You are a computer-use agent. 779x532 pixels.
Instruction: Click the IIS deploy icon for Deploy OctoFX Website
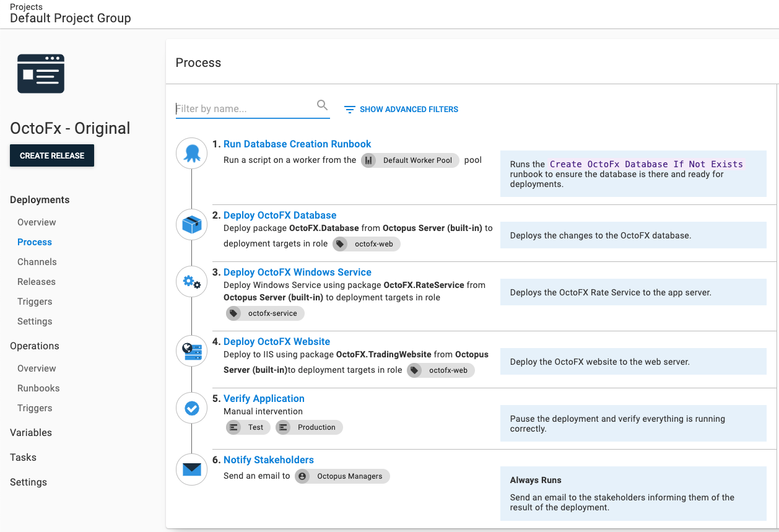click(x=191, y=351)
